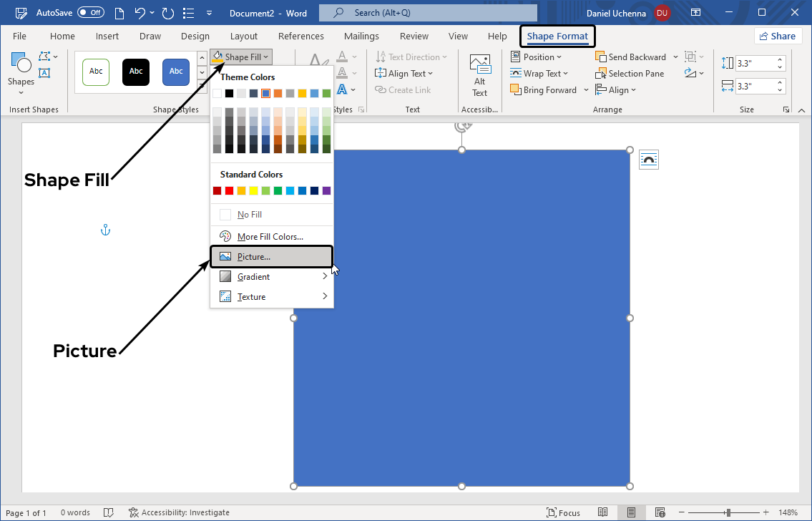Click the Undo arrow icon
The width and height of the screenshot is (812, 521).
(140, 13)
